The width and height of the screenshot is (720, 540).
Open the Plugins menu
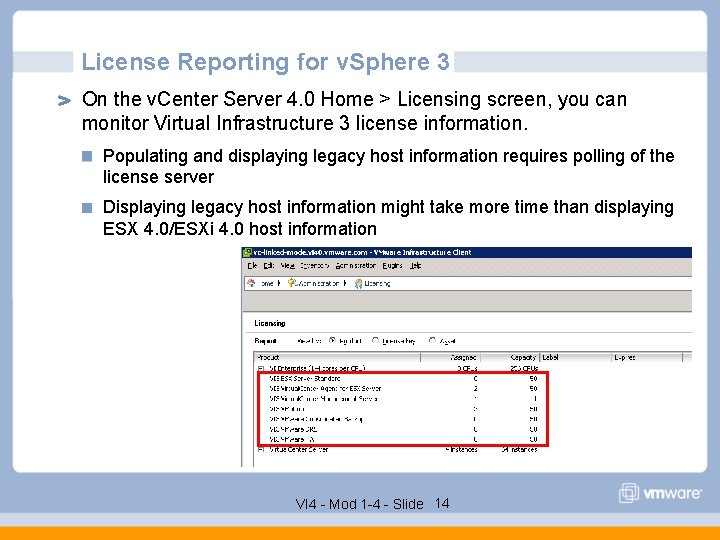point(392,265)
